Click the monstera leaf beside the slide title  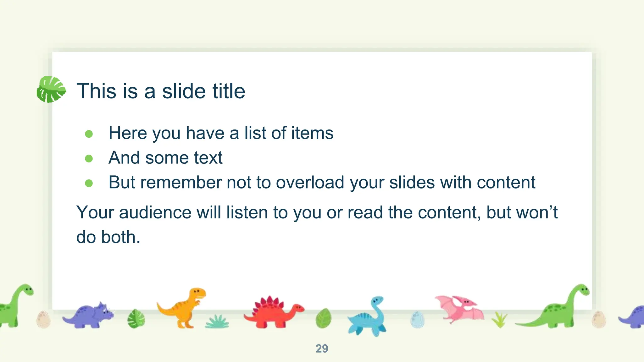[51, 90]
